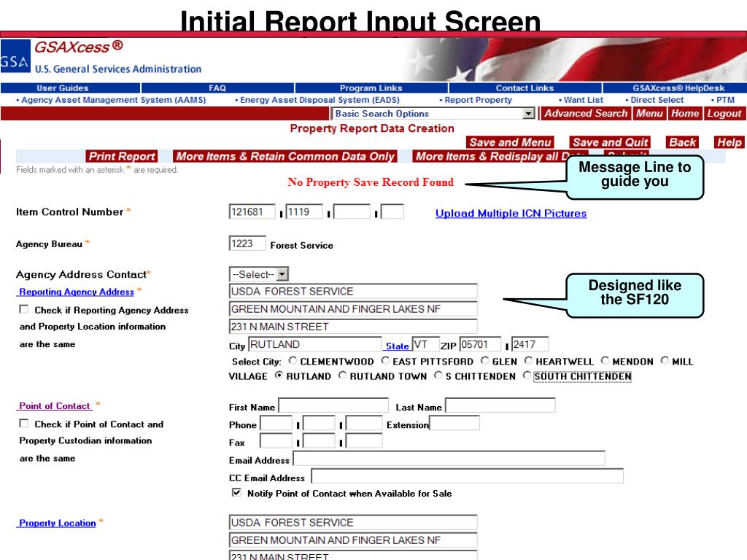The height and width of the screenshot is (560, 747).
Task: Check the Point of Contact same-as-Custodian box
Action: [x=23, y=423]
